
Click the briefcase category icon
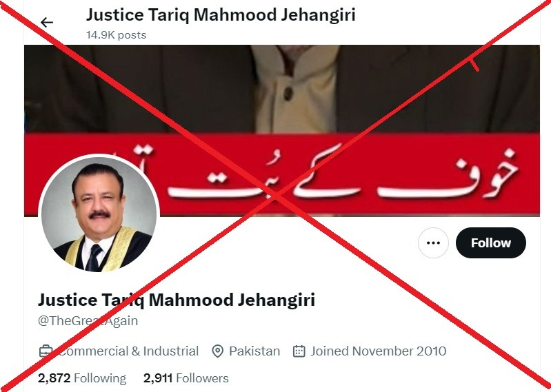[x=46, y=351]
